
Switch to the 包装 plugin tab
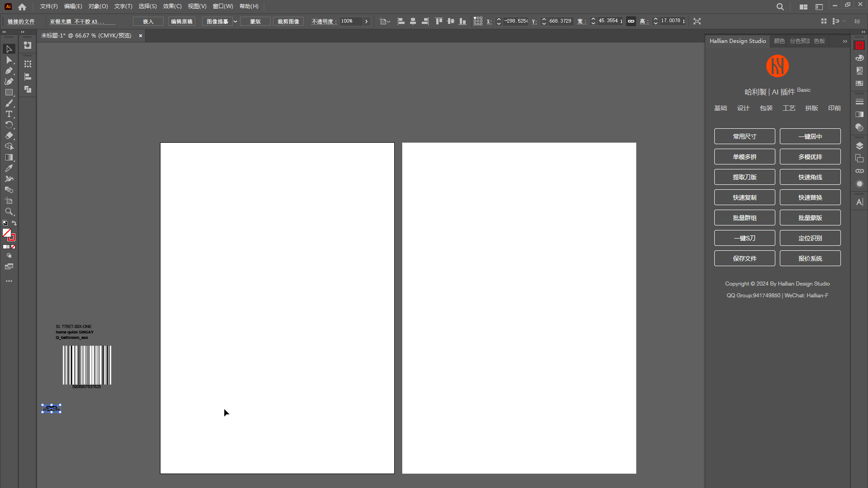click(766, 108)
